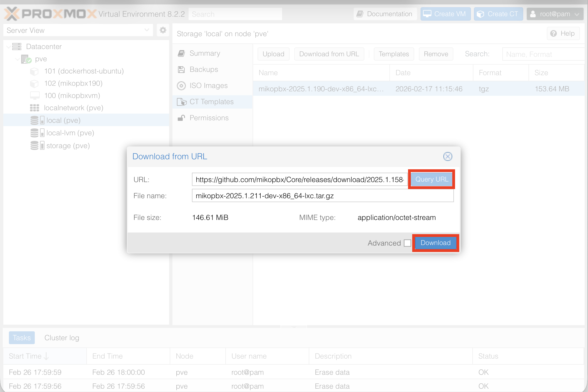This screenshot has width=588, height=392.
Task: Click the File name input field
Action: coord(323,196)
